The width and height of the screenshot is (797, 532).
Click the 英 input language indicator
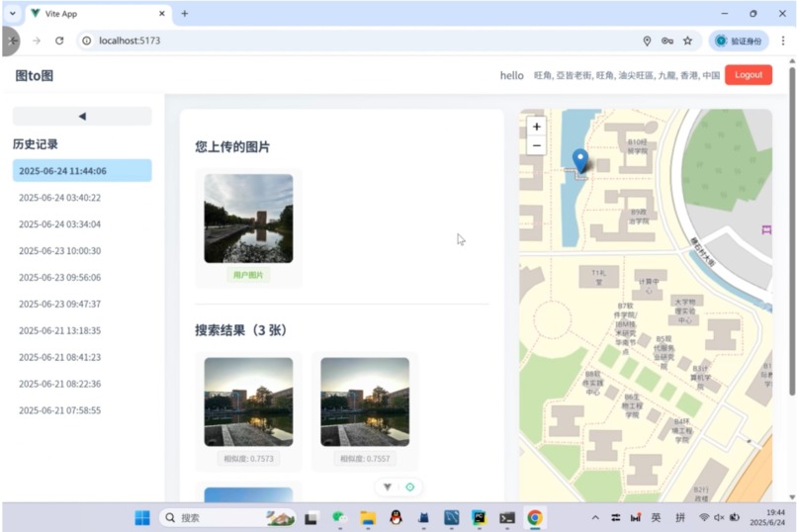(x=657, y=518)
